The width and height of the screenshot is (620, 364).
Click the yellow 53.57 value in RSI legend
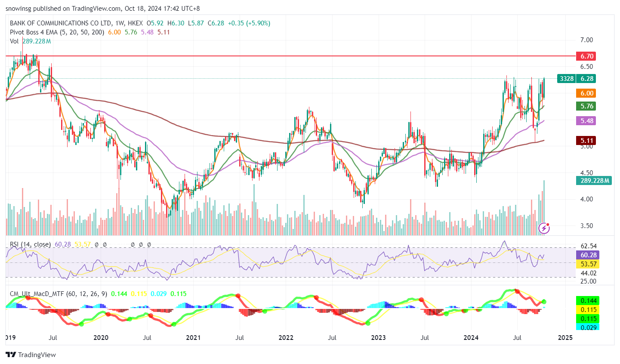tap(83, 244)
